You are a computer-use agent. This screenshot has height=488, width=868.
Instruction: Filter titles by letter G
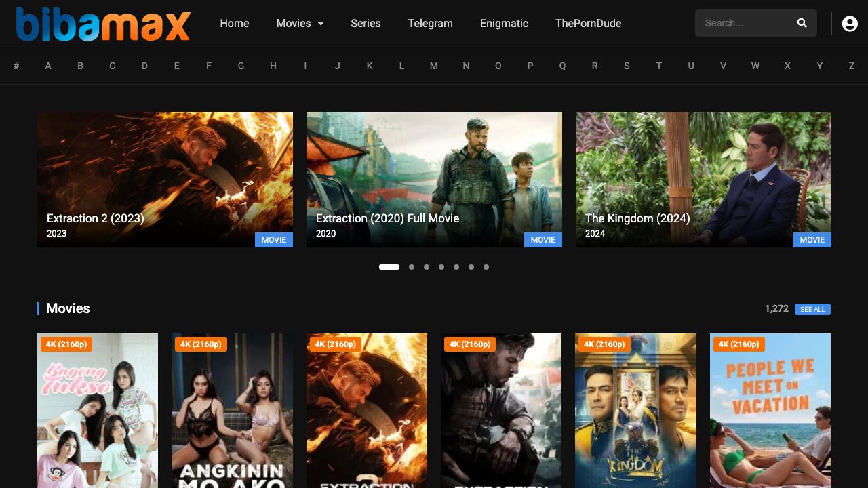[x=241, y=66]
